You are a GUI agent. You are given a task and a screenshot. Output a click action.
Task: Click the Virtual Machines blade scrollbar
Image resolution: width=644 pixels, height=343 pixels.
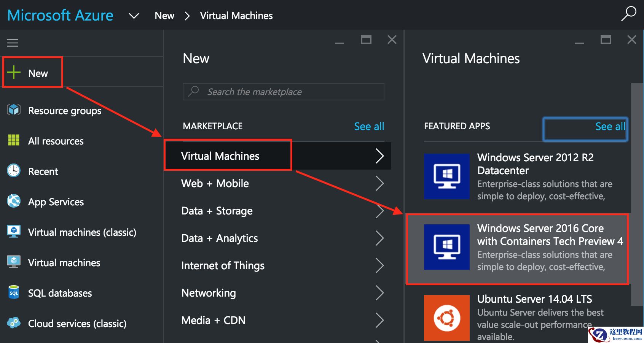click(x=637, y=194)
